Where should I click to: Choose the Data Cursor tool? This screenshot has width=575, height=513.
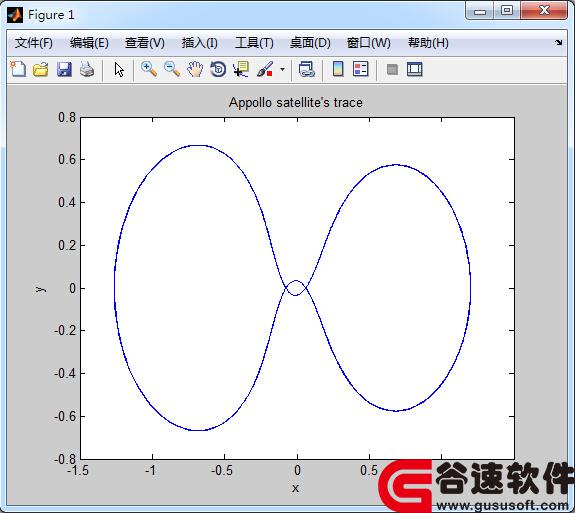tap(241, 69)
